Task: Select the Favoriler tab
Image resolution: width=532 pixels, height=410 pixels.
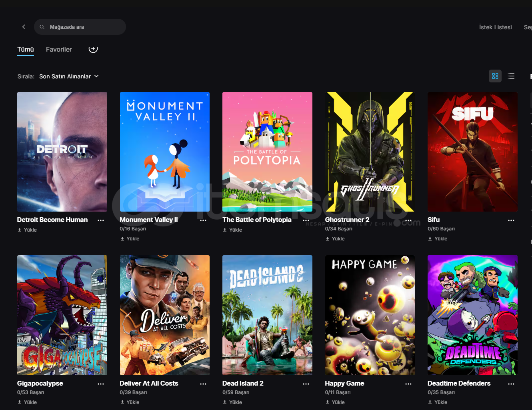Action: 59,49
